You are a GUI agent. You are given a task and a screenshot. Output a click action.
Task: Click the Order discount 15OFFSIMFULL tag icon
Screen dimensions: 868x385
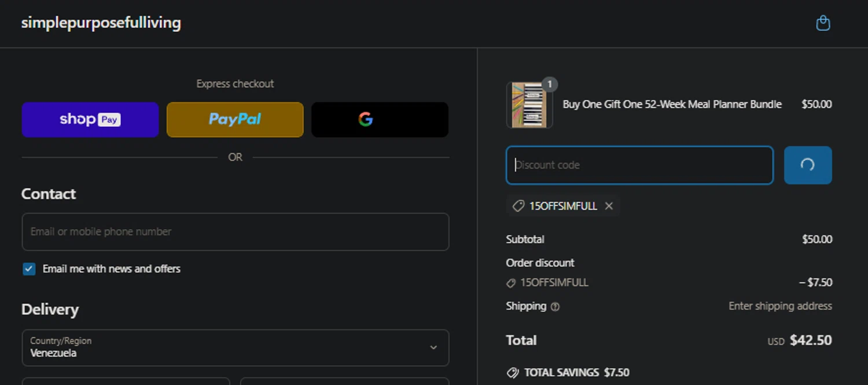click(511, 283)
